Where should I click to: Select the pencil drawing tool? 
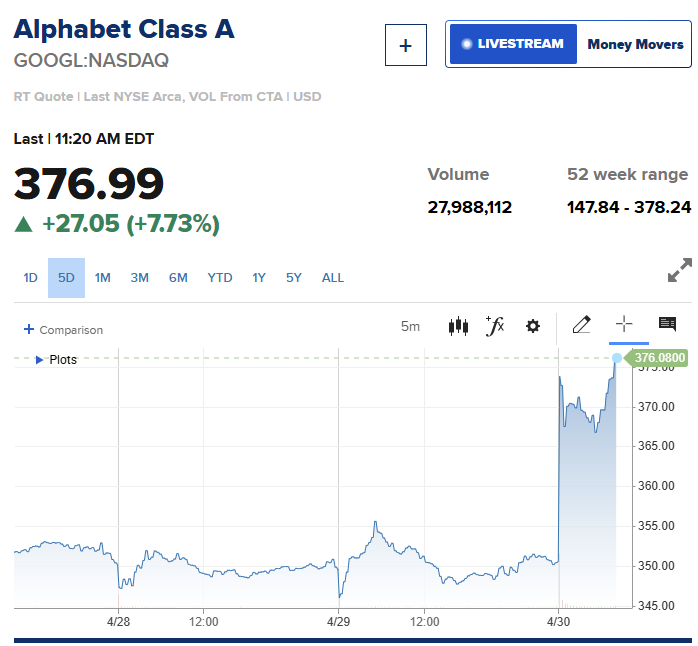pyautogui.click(x=581, y=325)
